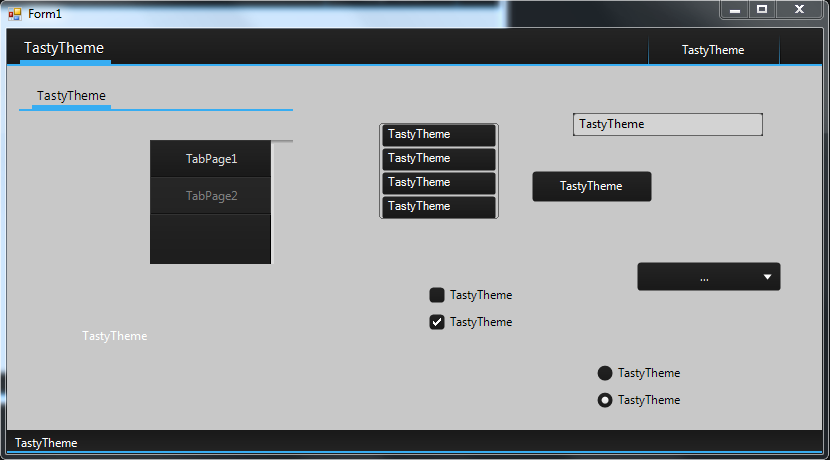Select the second TastyTheme list item

438,158
